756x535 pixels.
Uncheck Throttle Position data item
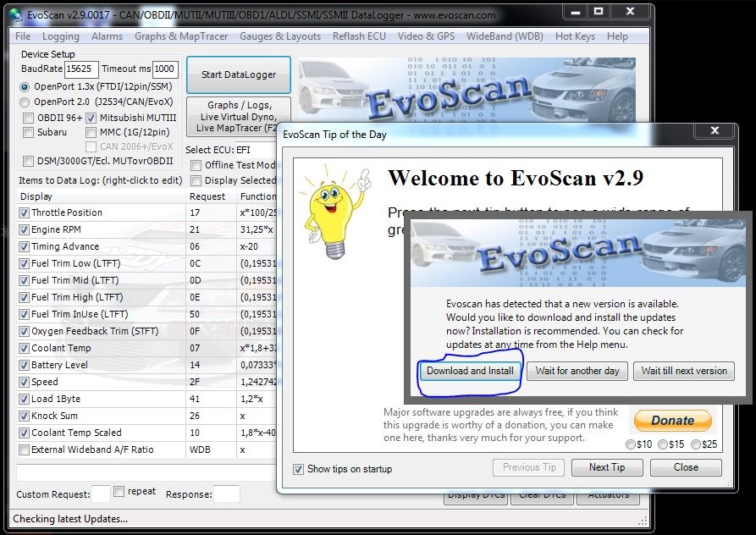[x=24, y=212]
